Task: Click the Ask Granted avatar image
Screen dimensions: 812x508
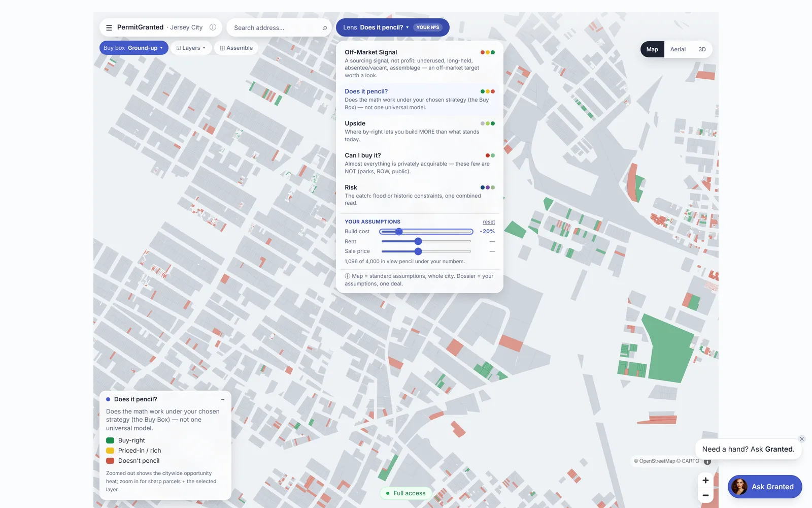Action: click(739, 487)
